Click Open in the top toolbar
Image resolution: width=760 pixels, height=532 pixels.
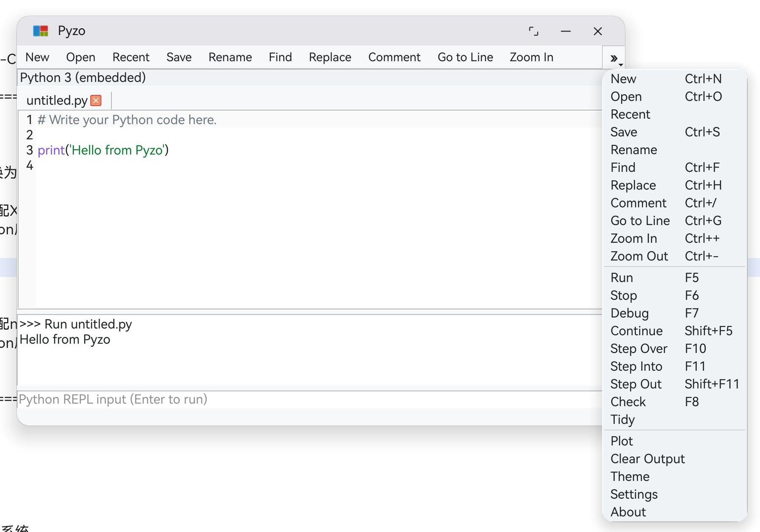(x=81, y=57)
